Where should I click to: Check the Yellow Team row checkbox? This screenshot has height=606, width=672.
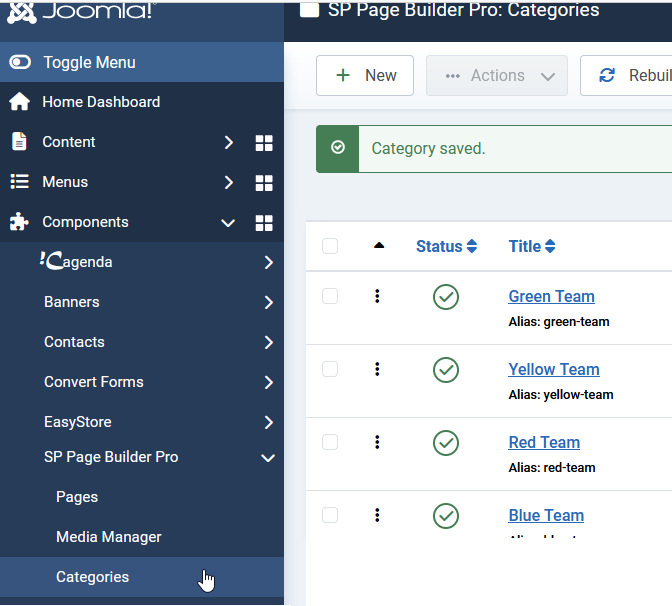tap(330, 369)
